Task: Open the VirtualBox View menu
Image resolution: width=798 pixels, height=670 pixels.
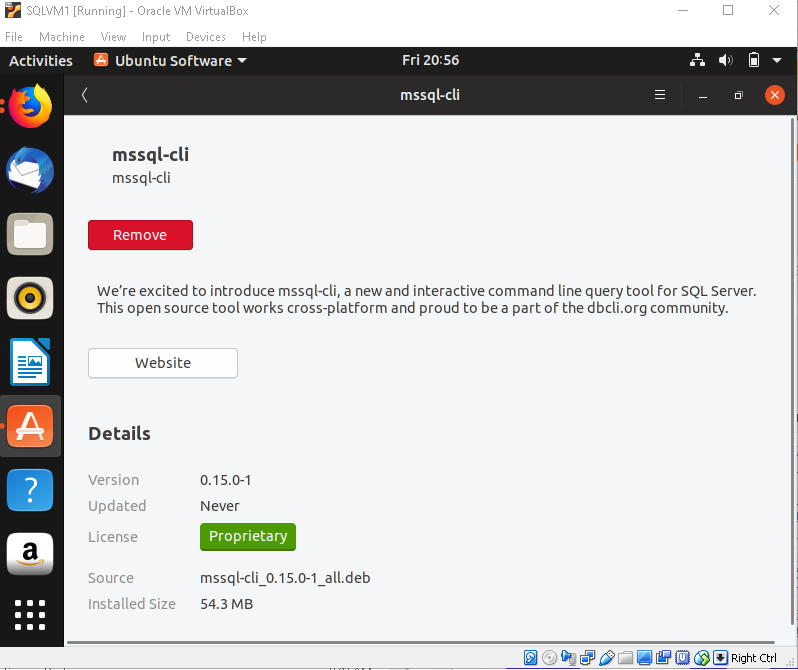Action: coord(113,37)
